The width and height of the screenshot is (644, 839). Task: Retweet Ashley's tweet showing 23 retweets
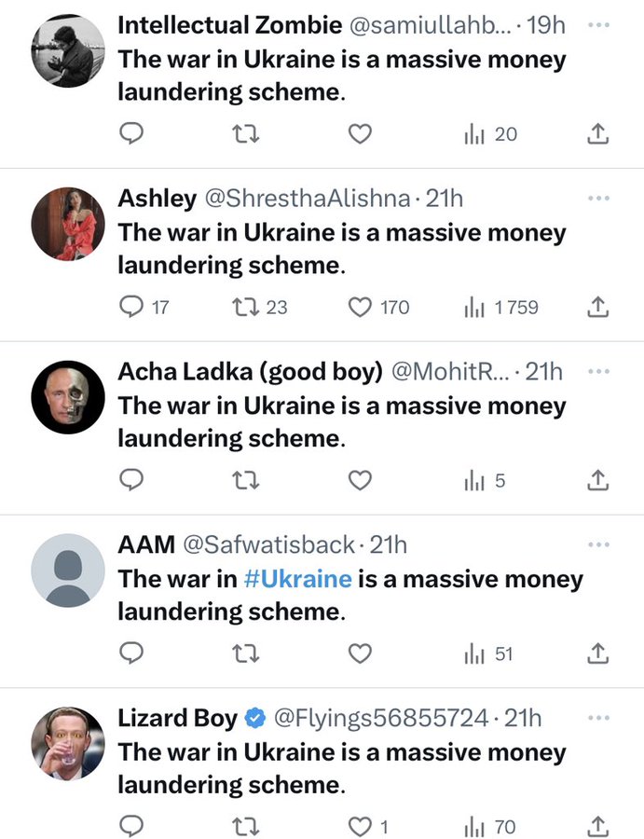(246, 307)
